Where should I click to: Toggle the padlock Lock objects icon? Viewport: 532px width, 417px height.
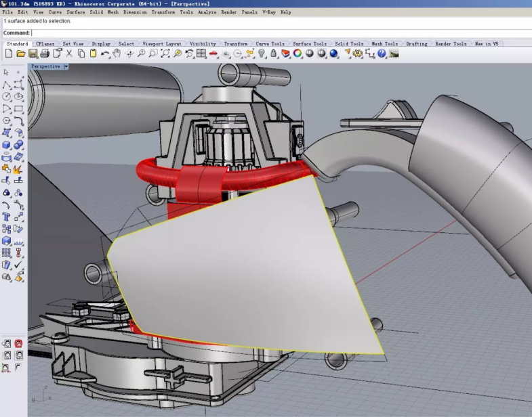pos(274,53)
